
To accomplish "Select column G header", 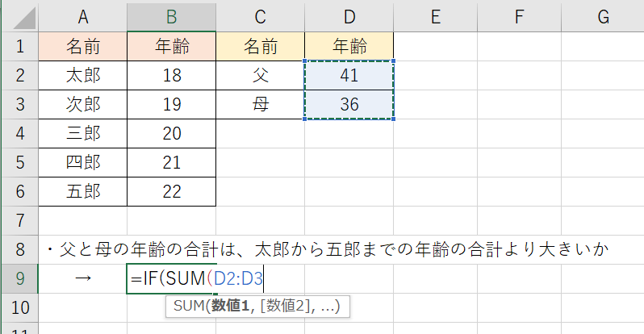I will [603, 17].
